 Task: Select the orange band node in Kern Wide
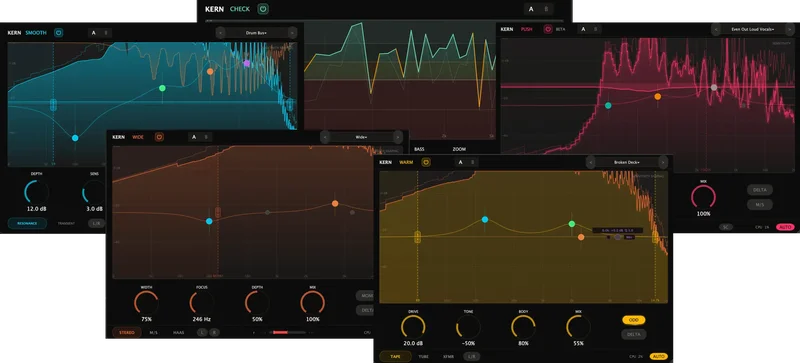coord(335,203)
